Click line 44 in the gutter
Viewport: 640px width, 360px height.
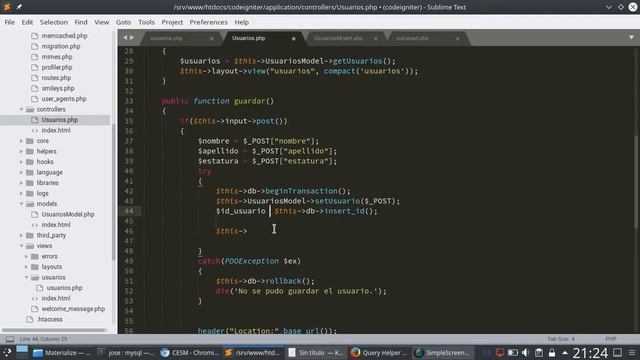(129, 211)
